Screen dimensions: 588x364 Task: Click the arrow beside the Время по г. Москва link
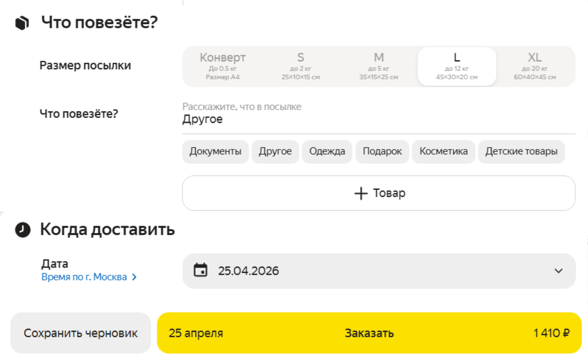pyautogui.click(x=134, y=277)
